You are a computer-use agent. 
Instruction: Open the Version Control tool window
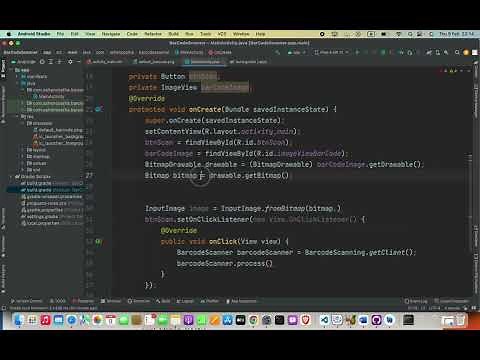click(27, 301)
